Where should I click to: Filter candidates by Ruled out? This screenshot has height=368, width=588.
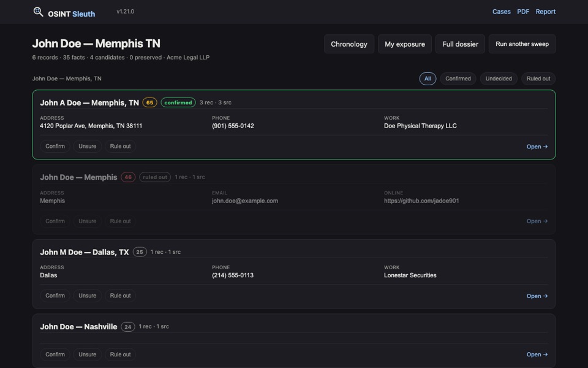(x=538, y=79)
